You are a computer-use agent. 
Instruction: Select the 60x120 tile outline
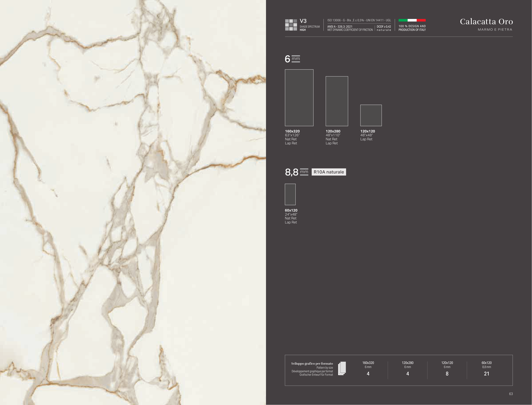(290, 194)
